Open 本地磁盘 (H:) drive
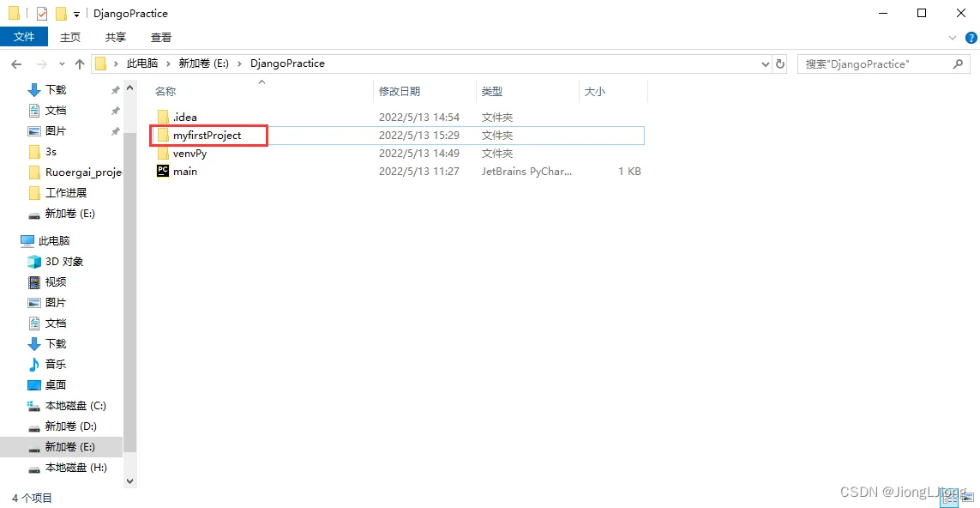 75,468
